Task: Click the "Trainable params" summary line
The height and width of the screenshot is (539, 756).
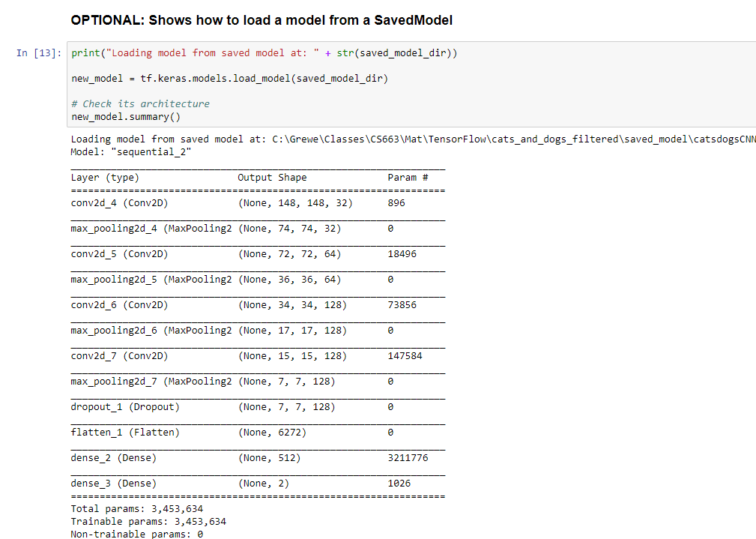Action: 148,522
